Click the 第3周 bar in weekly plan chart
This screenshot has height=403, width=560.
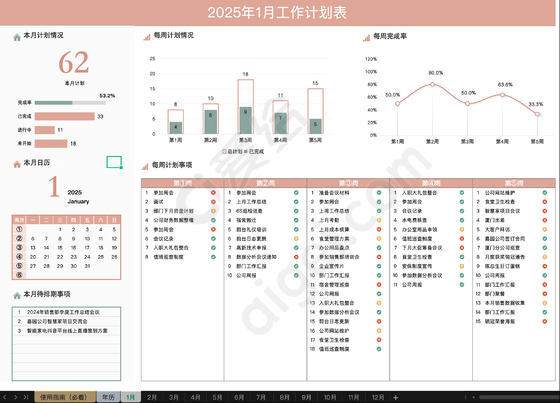coord(245,107)
